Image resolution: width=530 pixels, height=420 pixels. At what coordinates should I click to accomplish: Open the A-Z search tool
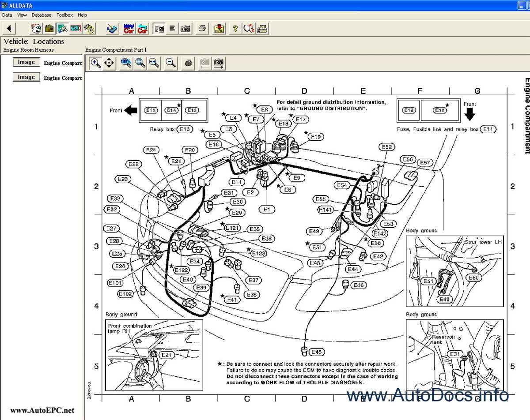tap(248, 28)
